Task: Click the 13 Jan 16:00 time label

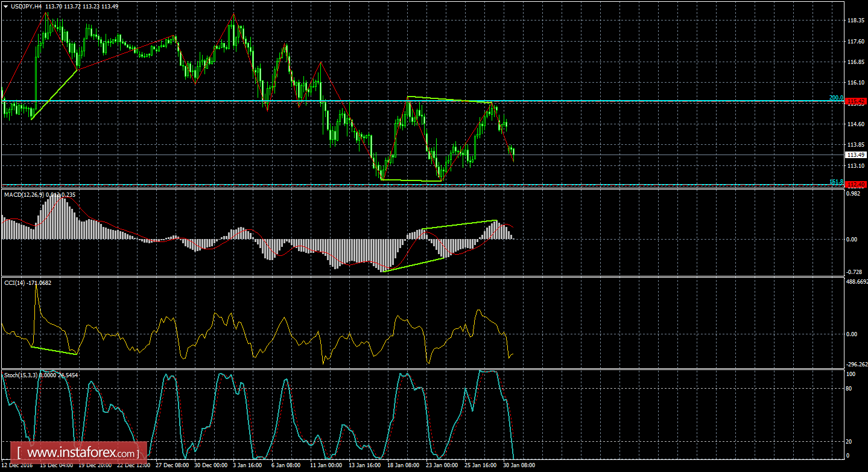Action: pos(366,465)
